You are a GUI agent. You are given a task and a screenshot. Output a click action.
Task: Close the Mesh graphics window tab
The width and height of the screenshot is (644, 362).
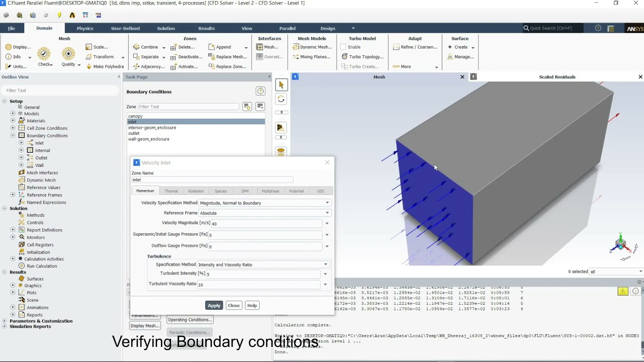click(462, 77)
